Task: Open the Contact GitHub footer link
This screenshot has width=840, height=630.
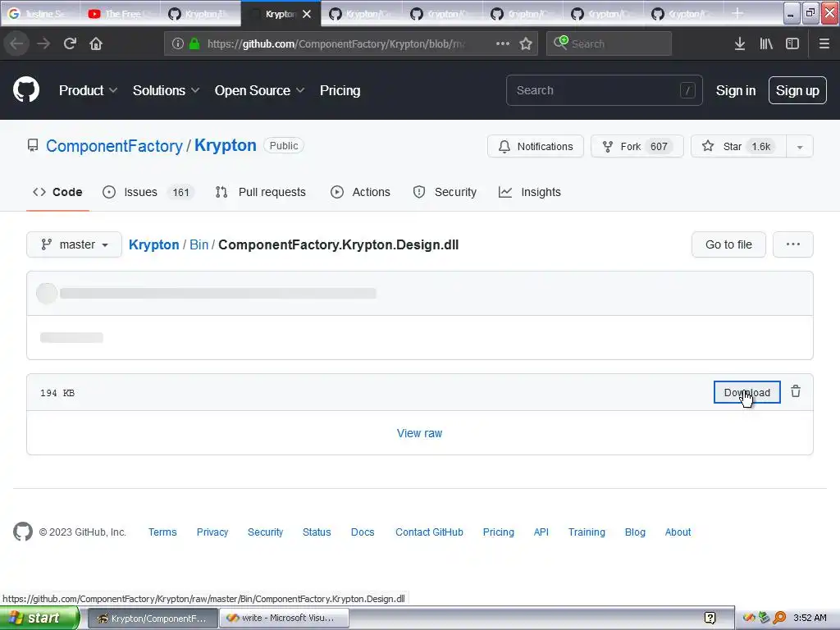Action: (429, 532)
